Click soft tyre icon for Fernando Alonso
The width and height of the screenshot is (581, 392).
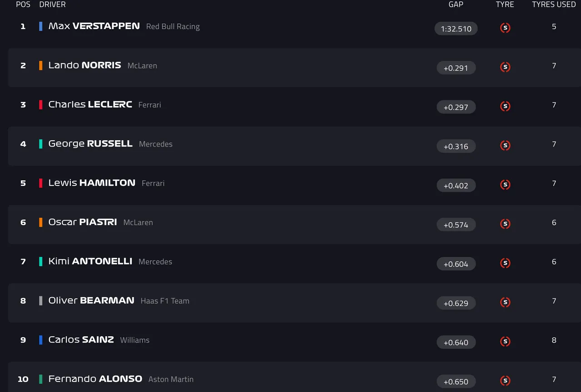click(505, 381)
